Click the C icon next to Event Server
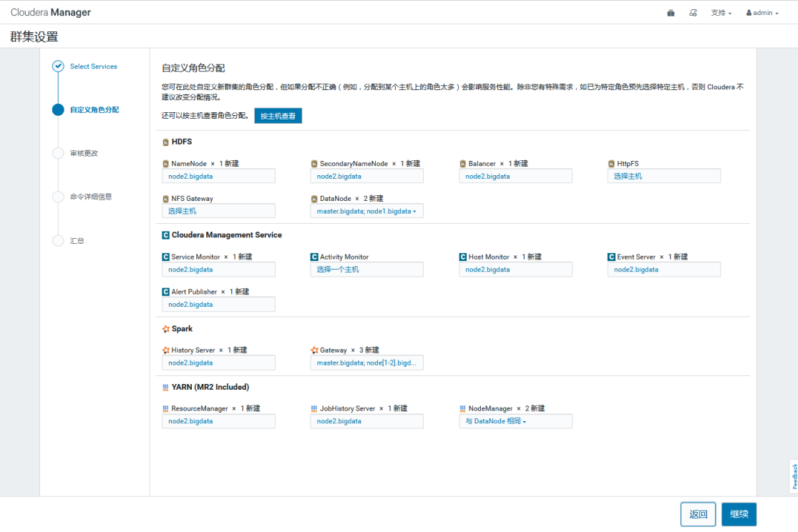798x532 pixels. tap(609, 256)
